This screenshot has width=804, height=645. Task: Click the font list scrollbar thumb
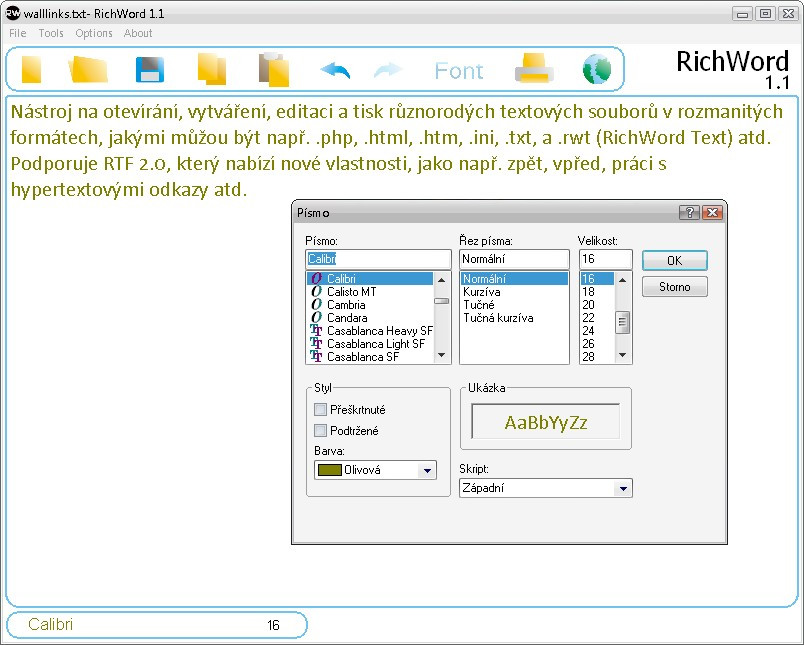pos(441,301)
